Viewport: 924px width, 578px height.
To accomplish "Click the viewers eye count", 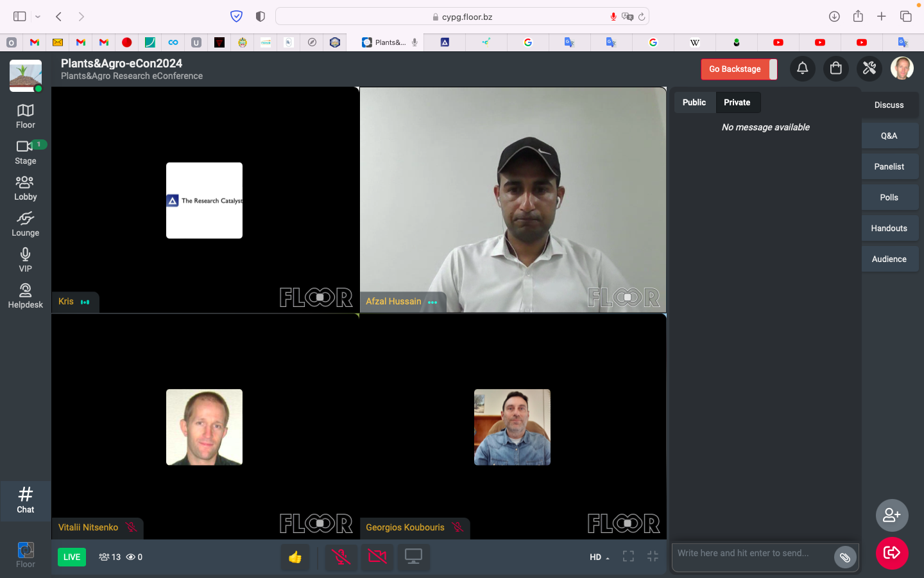I will [x=134, y=557].
